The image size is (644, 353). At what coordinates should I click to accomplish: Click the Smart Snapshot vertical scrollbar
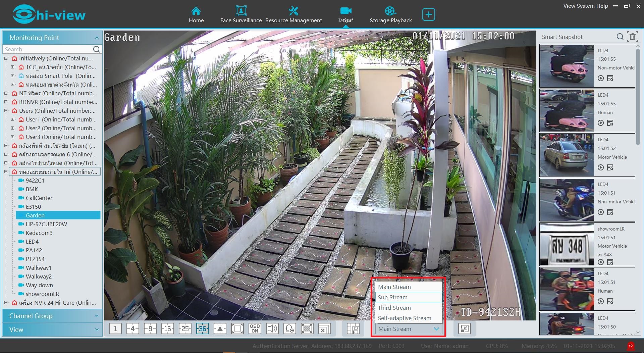[x=638, y=97]
